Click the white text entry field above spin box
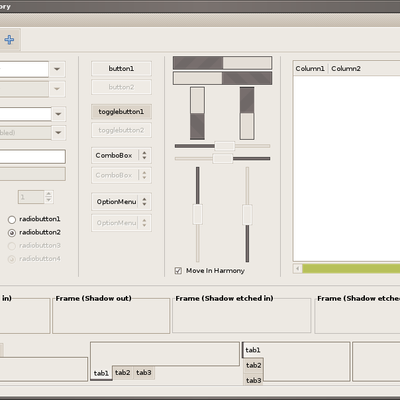400x400 pixels. (32, 157)
